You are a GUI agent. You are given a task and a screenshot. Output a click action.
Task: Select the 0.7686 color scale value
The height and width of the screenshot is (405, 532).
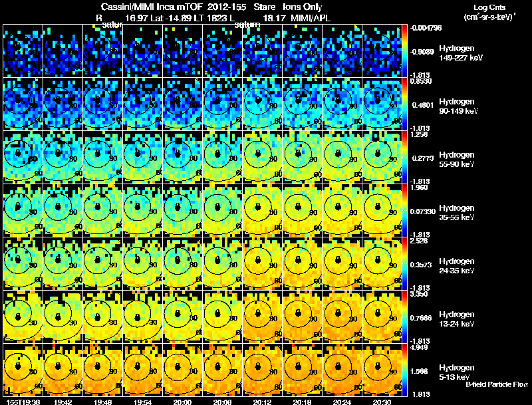421,318
